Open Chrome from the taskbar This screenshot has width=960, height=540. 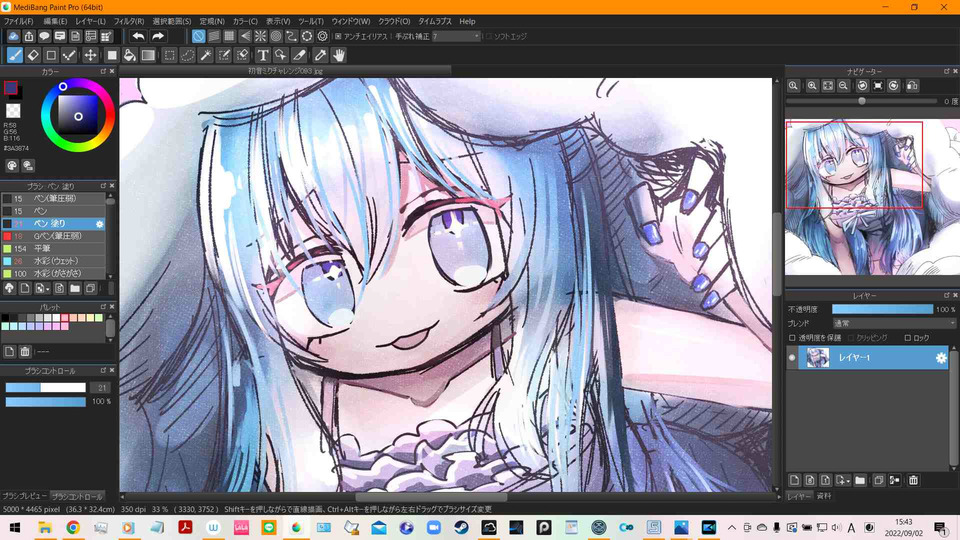[73, 527]
